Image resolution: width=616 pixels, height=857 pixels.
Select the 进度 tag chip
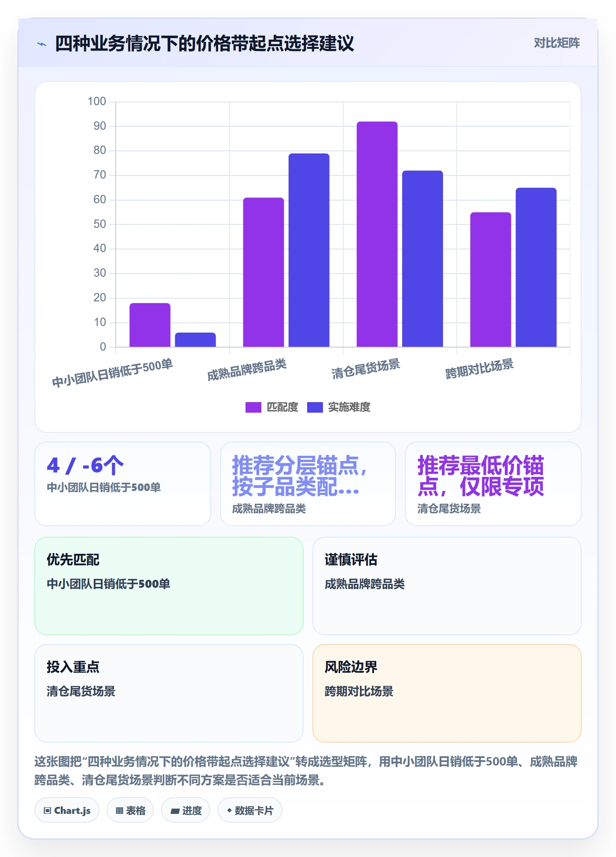tap(186, 810)
